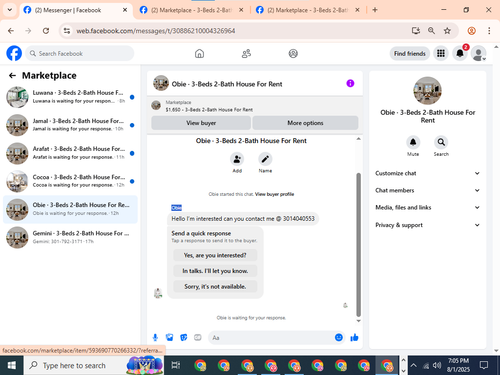
Task: Open Gemini conversation
Action: (70, 237)
